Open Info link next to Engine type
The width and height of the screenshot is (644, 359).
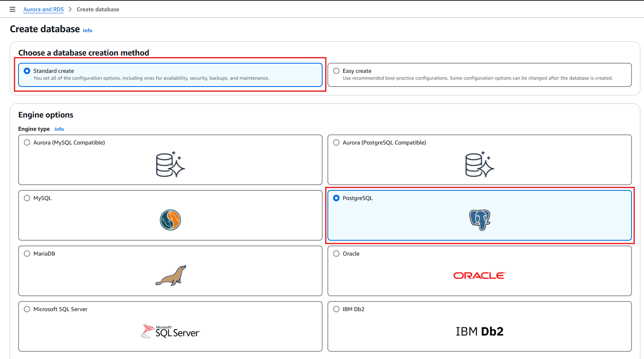coord(59,129)
